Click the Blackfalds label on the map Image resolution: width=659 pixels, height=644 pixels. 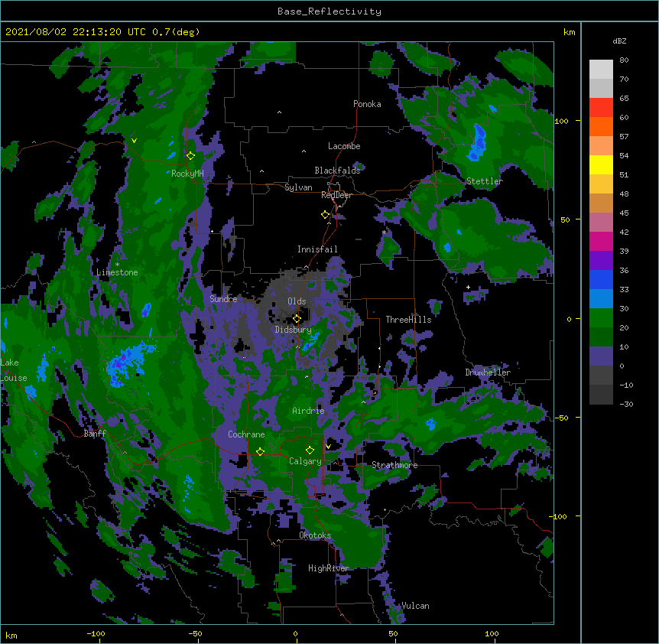point(337,171)
